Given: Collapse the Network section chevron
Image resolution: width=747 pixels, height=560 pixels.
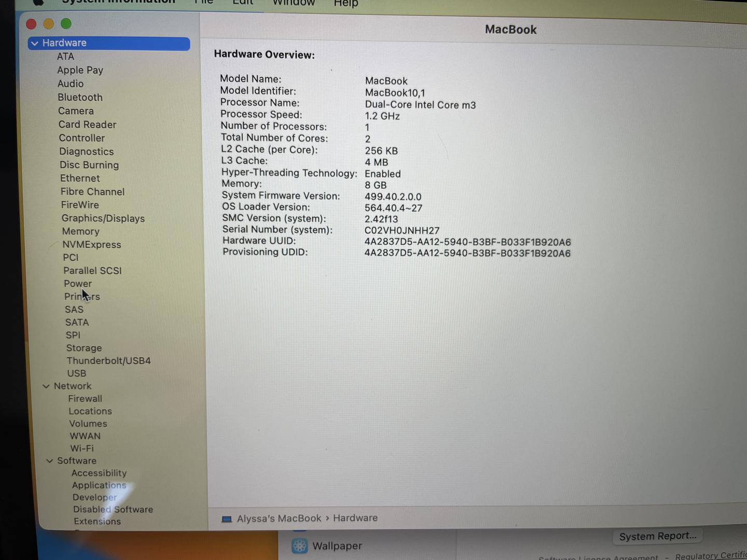Looking at the screenshot, I should click(46, 386).
